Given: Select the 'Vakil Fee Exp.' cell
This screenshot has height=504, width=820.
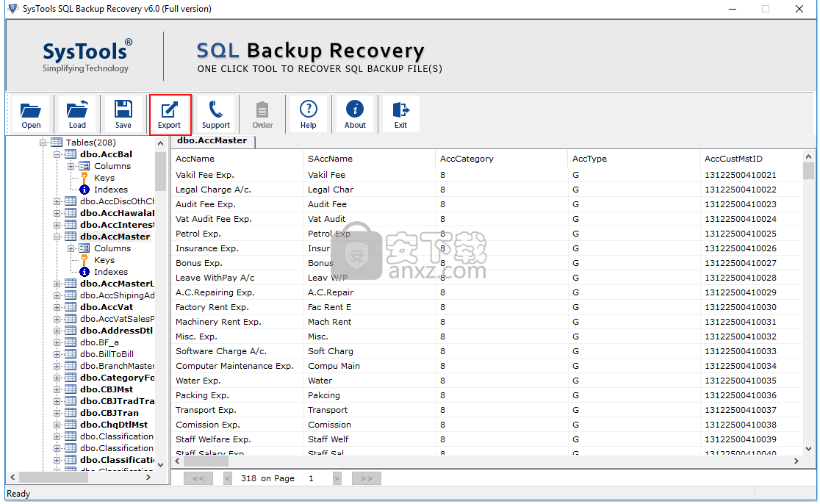Looking at the screenshot, I should (237, 175).
